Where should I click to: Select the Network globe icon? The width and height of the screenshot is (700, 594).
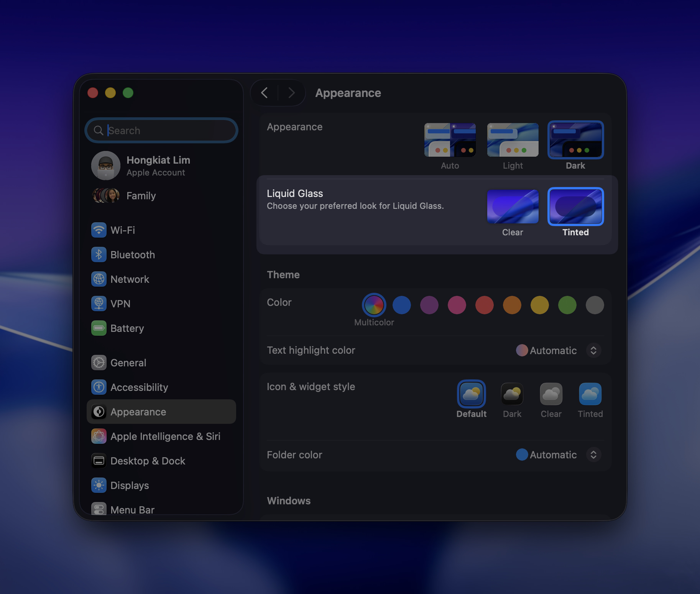pyautogui.click(x=99, y=279)
